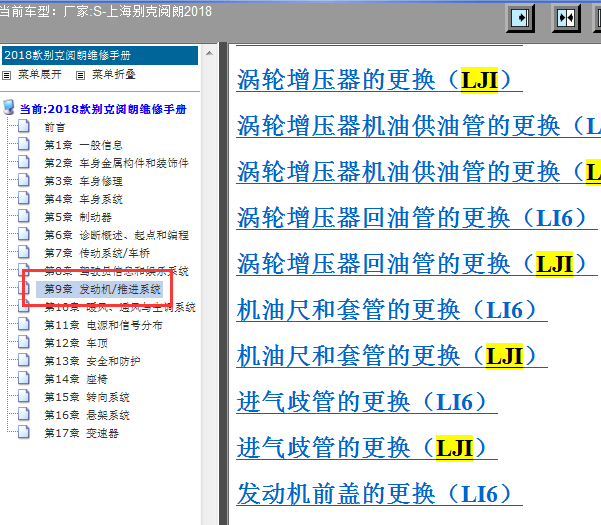Click the 2018款别克阅朗维修手册 blue header
This screenshot has width=601, height=525.
100,56
